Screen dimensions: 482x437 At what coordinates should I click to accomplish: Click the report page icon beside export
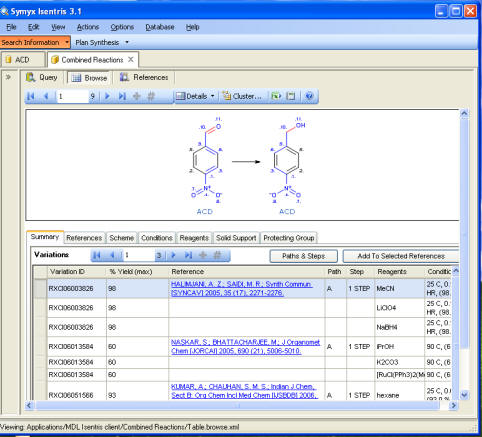[291, 96]
